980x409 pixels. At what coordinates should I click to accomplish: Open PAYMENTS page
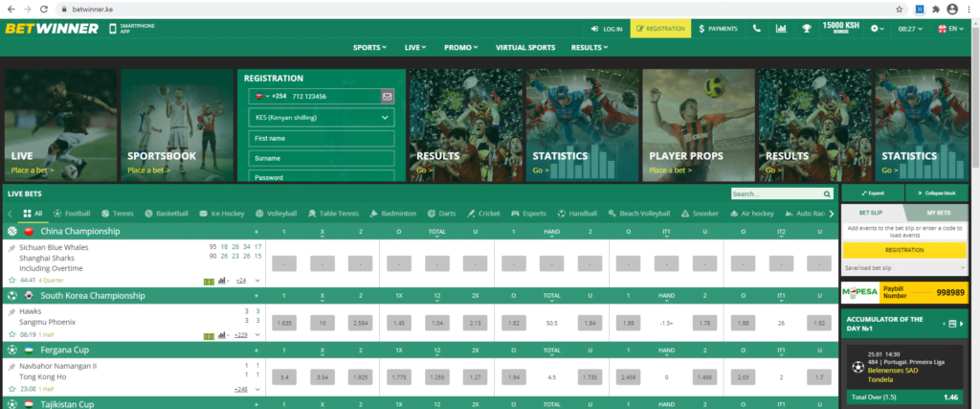point(718,29)
